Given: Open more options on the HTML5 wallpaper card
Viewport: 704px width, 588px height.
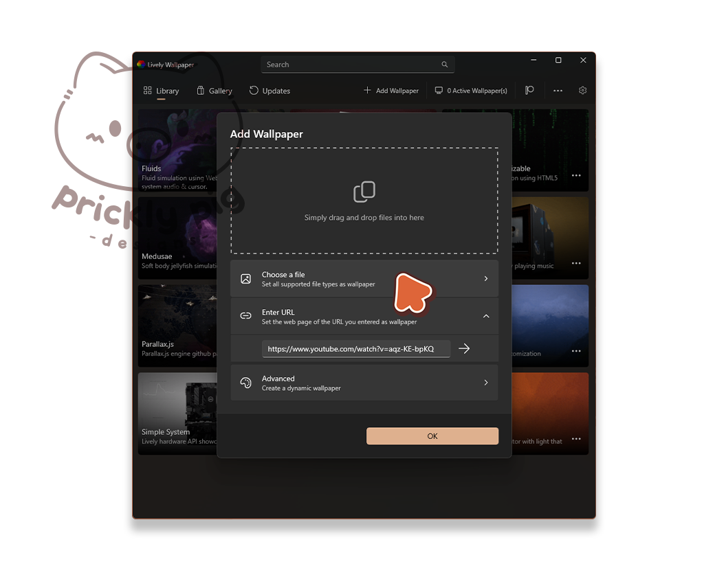Looking at the screenshot, I should [576, 175].
